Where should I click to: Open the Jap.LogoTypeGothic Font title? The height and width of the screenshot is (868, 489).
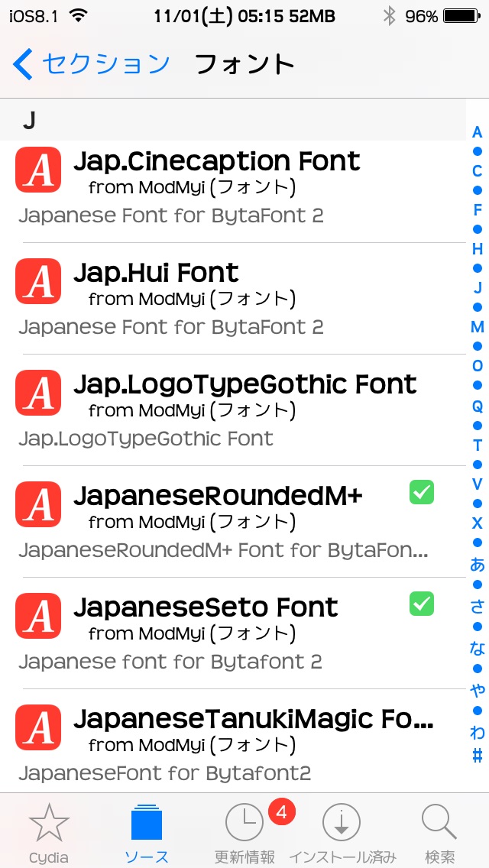tap(244, 385)
